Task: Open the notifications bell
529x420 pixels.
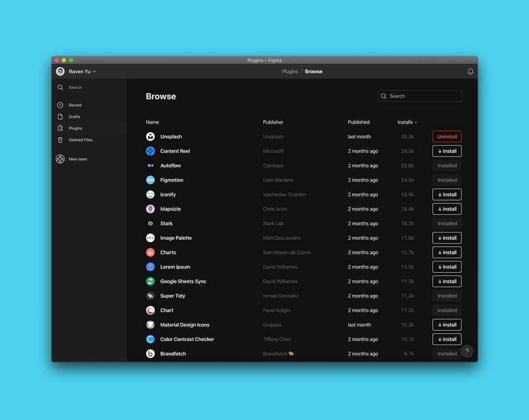Action: tap(470, 72)
